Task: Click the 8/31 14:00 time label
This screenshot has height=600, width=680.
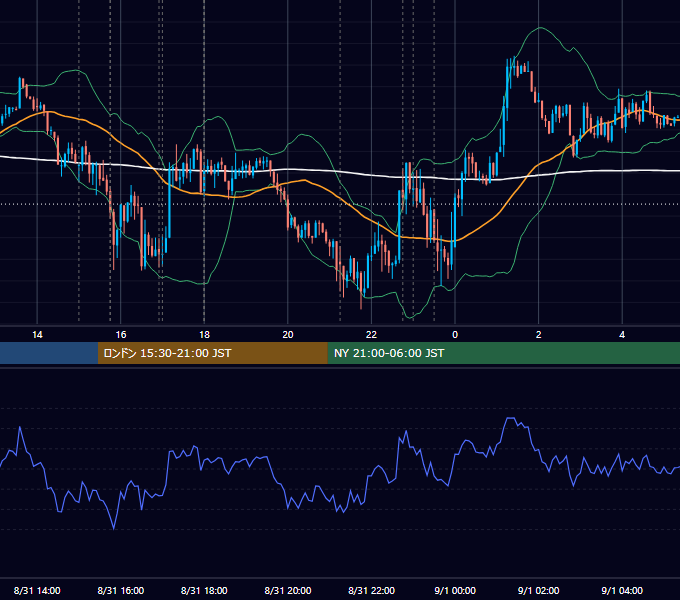Action: [37, 590]
